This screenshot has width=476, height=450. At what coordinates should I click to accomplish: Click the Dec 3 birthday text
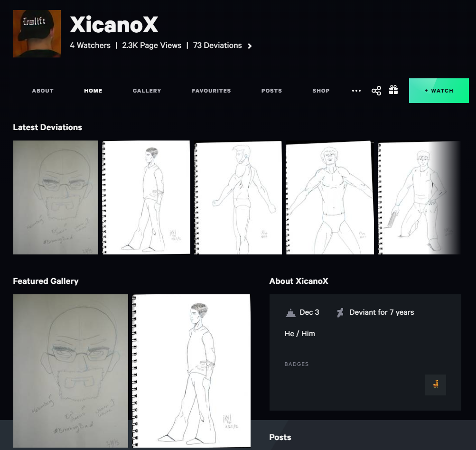point(309,312)
